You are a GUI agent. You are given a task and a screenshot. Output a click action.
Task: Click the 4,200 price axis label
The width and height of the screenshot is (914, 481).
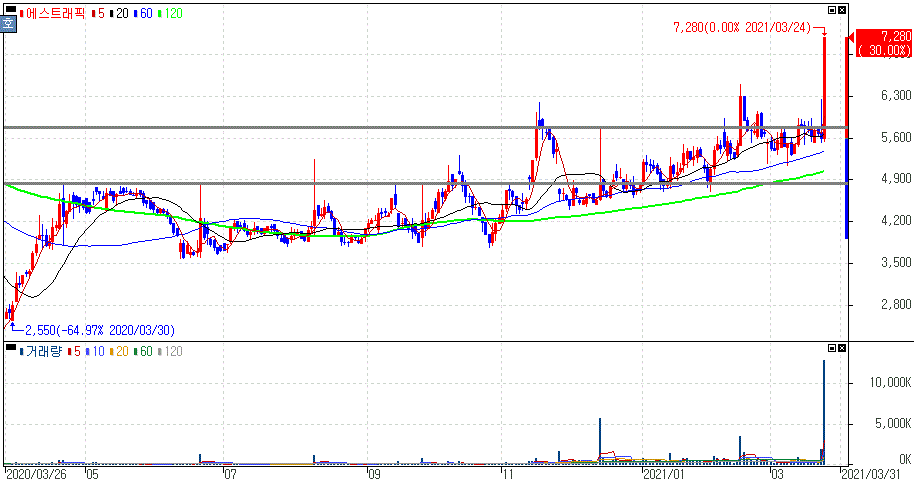(x=896, y=220)
